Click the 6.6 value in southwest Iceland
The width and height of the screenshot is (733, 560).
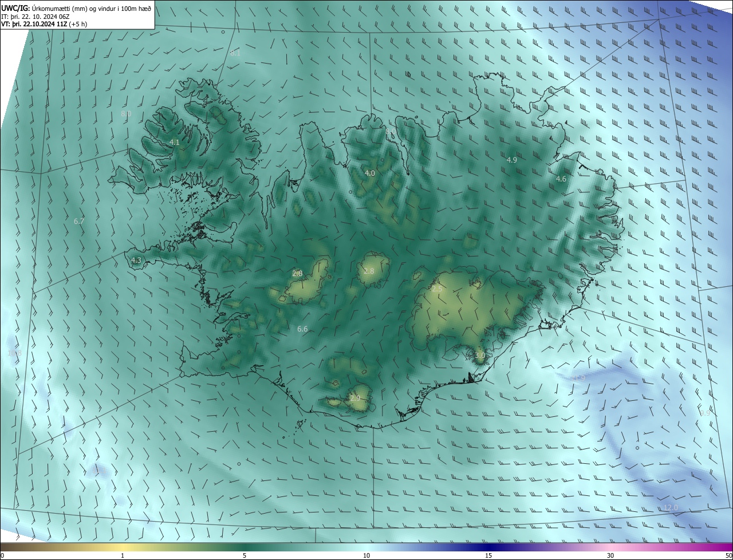pos(302,329)
